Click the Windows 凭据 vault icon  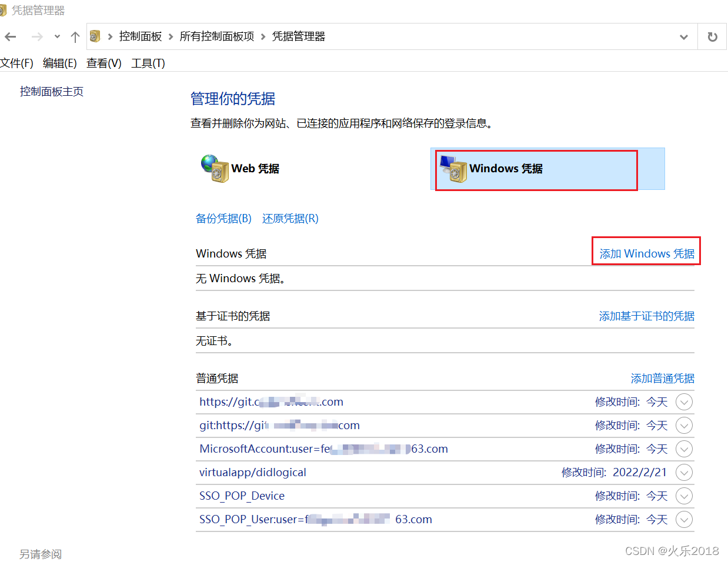pos(453,169)
